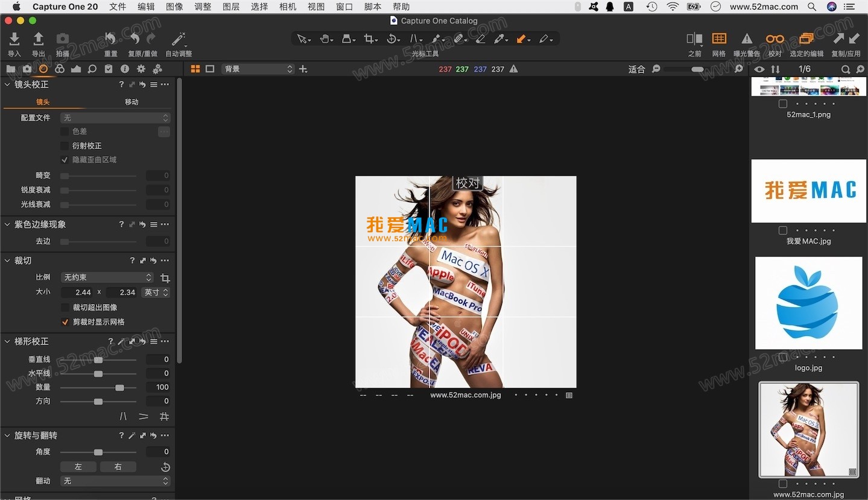
Task: Switch to the 镜头 tab
Action: click(43, 102)
